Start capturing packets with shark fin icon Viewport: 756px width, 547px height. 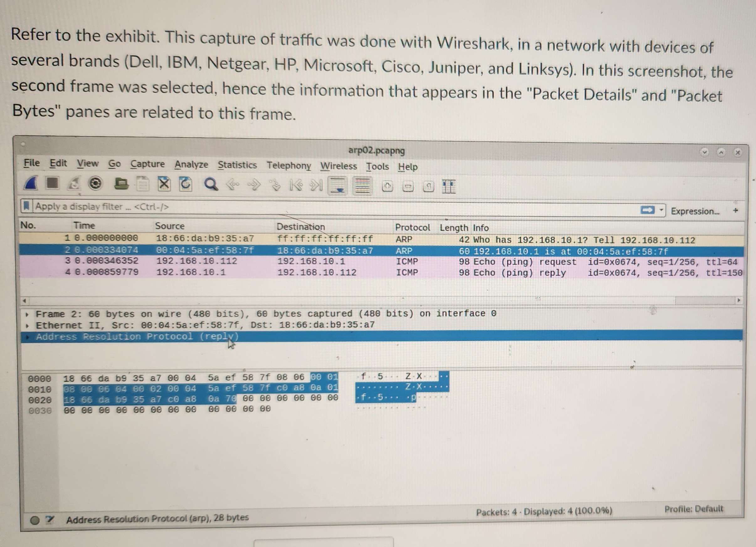31,183
